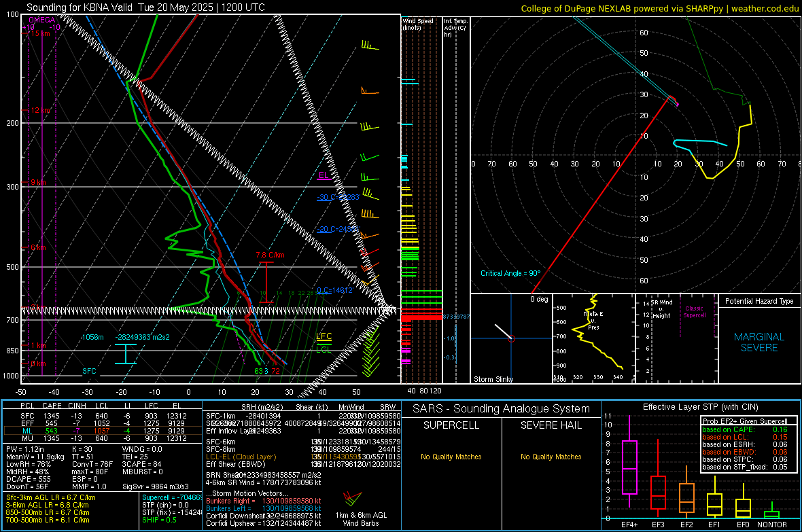This screenshot has height=532, width=802.
Task: Click the surface temperature value 72
Action: click(x=276, y=371)
